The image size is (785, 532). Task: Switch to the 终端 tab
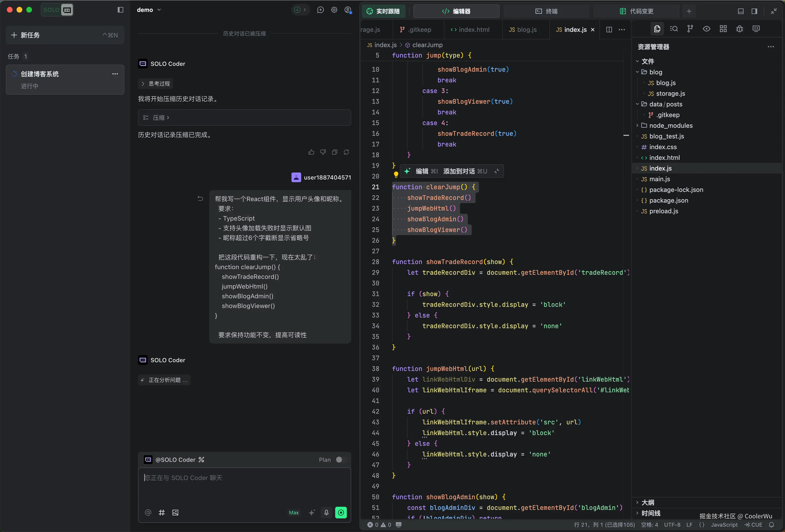click(x=546, y=11)
